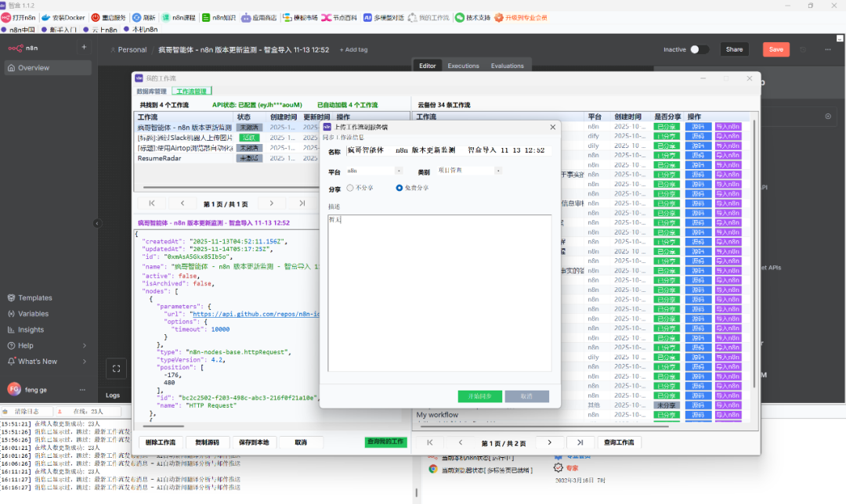Image resolution: width=846 pixels, height=504 pixels.
Task: Go to next page of local workflows
Action: (x=271, y=203)
